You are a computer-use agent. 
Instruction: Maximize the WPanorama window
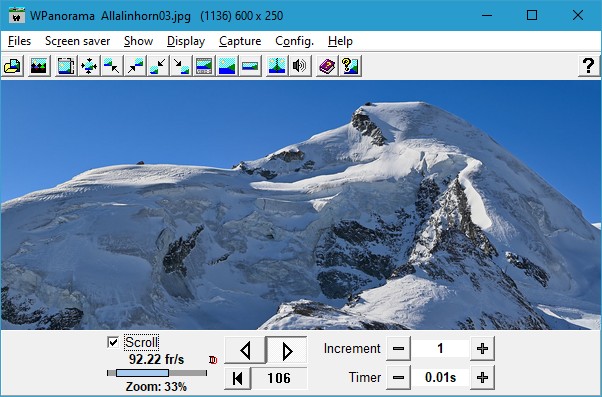[532, 15]
